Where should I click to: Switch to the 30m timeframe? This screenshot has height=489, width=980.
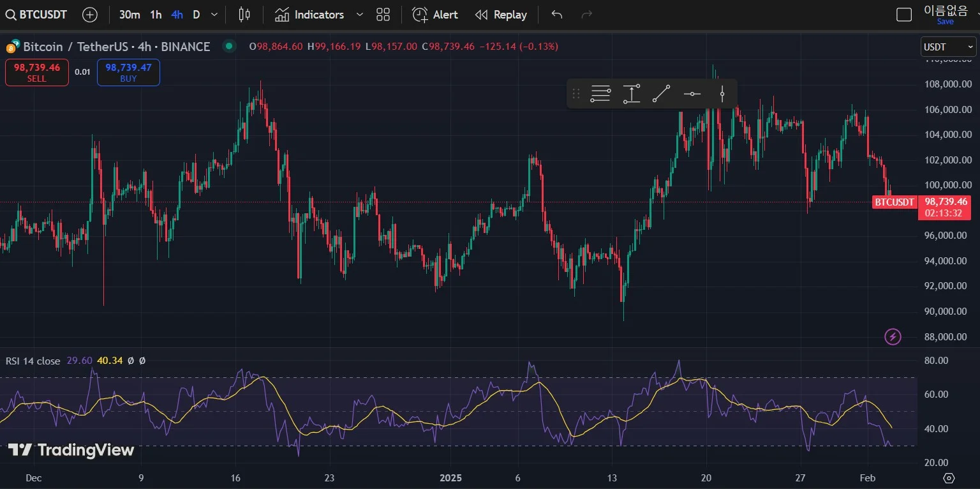(130, 15)
